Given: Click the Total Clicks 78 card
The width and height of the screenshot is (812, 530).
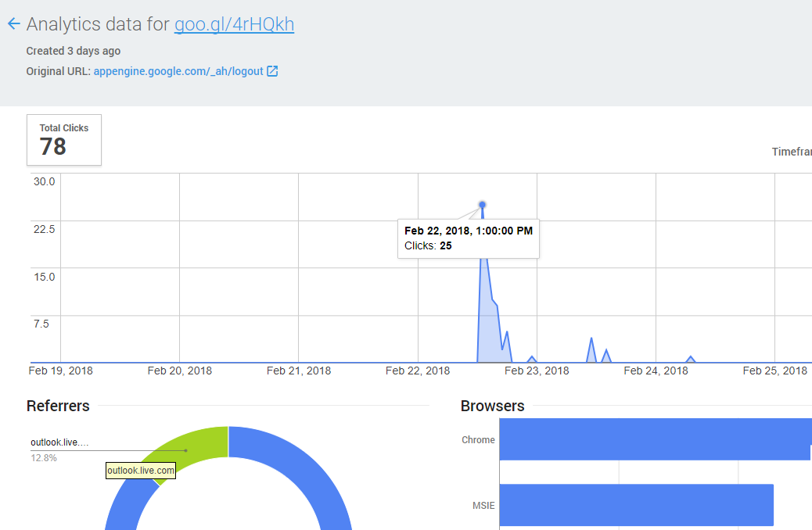Looking at the screenshot, I should [x=64, y=140].
